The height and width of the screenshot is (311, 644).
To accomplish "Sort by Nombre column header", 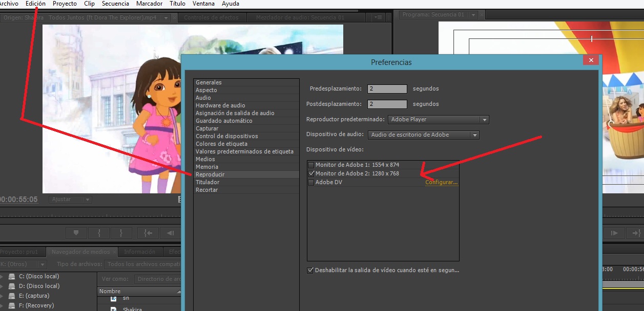I will (x=139, y=291).
